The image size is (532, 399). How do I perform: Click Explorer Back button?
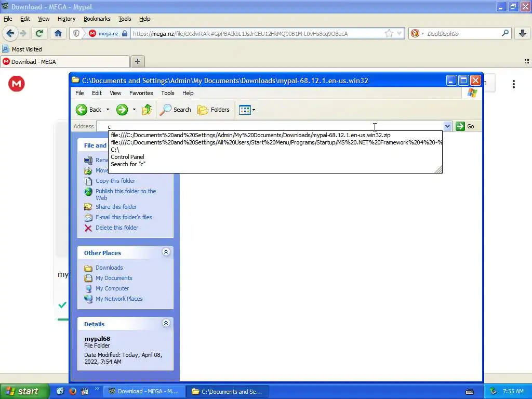[88, 110]
